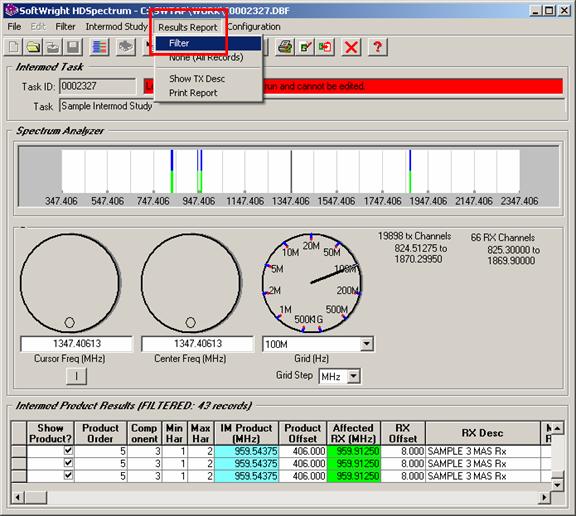Screen dimensions: 576x516
Task: Click the green and red arrow toolbar icon
Action: click(x=325, y=47)
